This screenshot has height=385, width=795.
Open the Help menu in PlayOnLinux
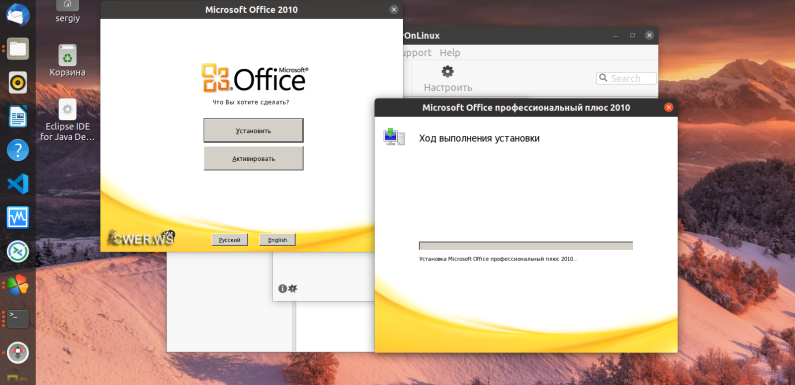click(x=450, y=53)
